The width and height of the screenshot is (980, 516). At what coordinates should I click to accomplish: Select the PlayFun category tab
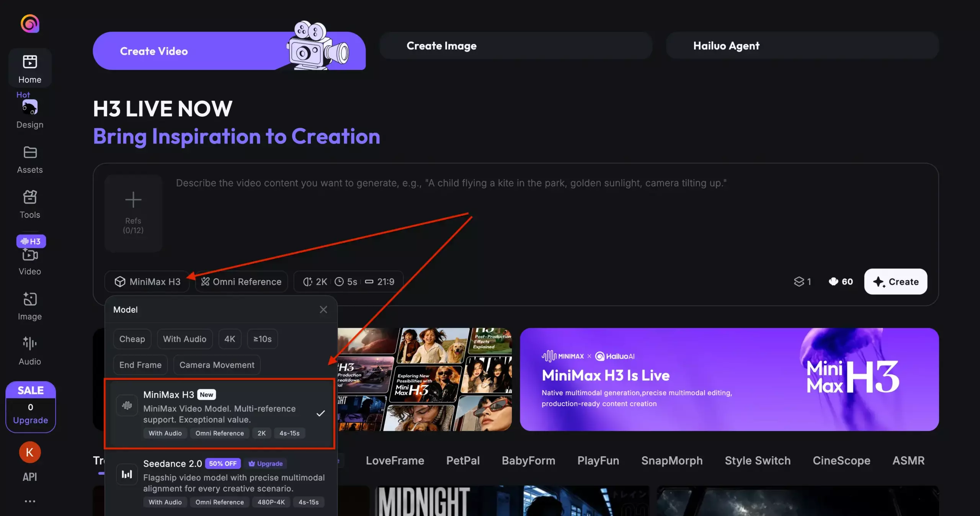pyautogui.click(x=598, y=460)
